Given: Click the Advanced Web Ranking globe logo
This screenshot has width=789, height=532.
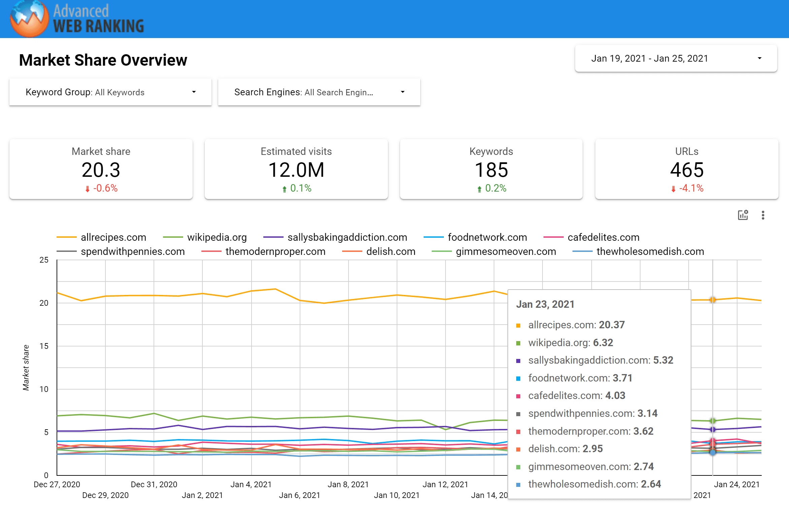Looking at the screenshot, I should pyautogui.click(x=29, y=18).
